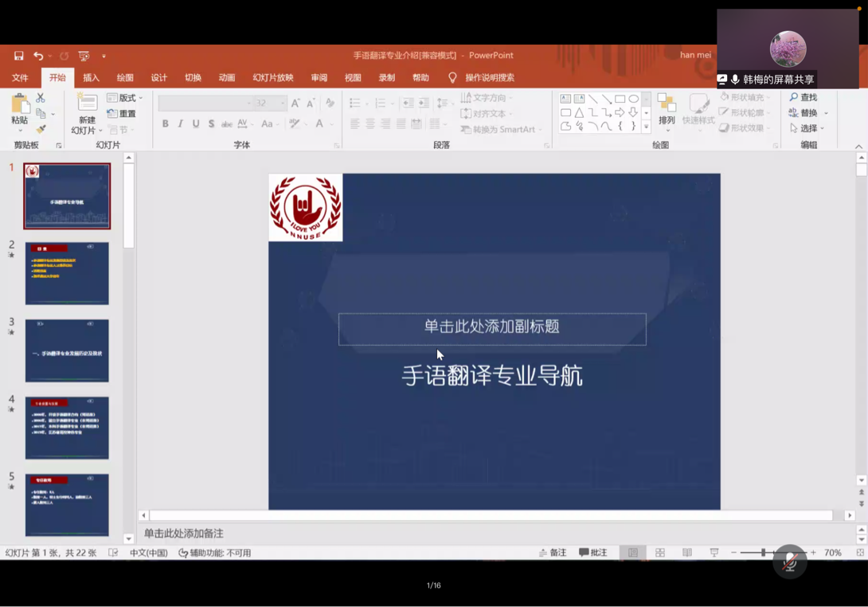
Task: Open slide sorter view from status bar
Action: [x=659, y=553]
